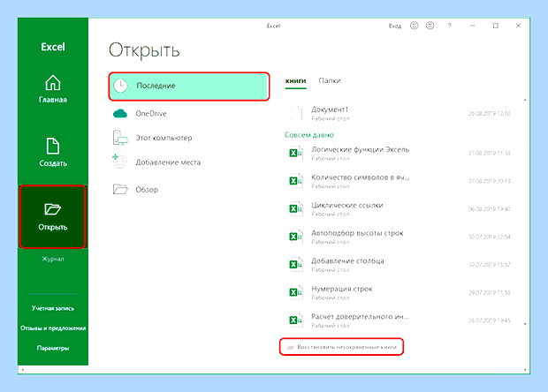The height and width of the screenshot is (392, 548).
Task: Open help with the question mark
Action: pos(449,26)
